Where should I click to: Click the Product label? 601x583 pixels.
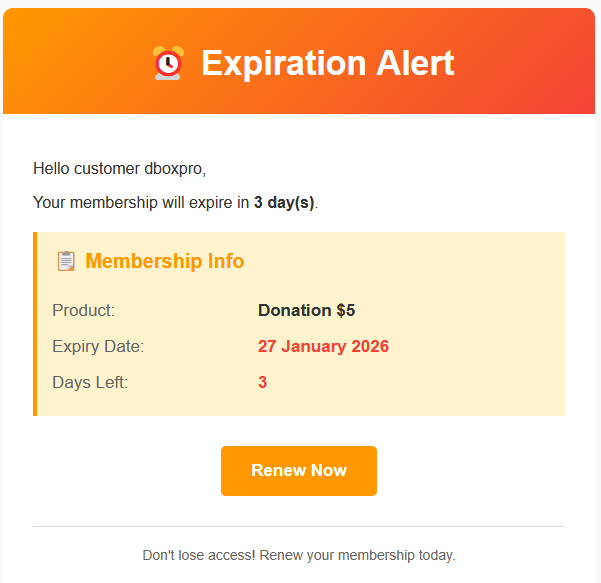(83, 310)
